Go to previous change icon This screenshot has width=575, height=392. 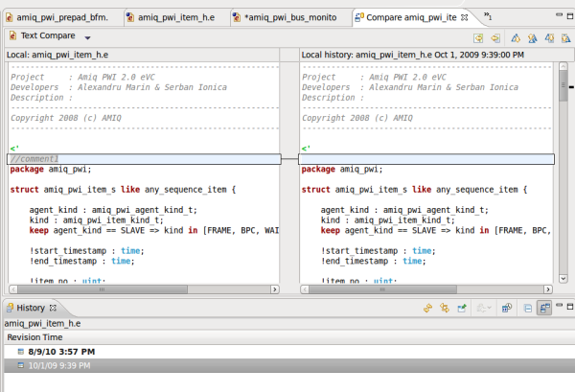coord(566,37)
